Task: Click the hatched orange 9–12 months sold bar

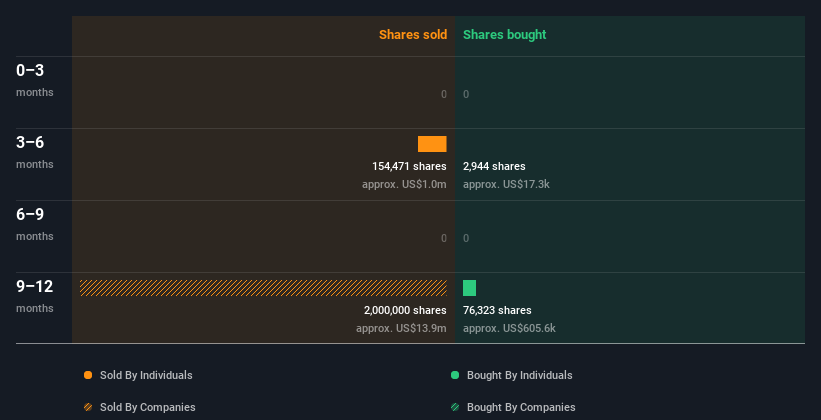Action: click(263, 288)
